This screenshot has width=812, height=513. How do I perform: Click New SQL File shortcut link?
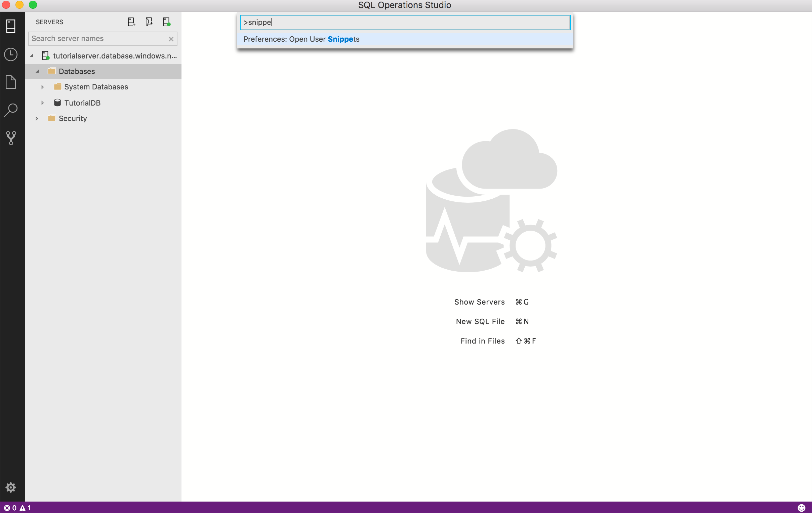[x=480, y=321]
